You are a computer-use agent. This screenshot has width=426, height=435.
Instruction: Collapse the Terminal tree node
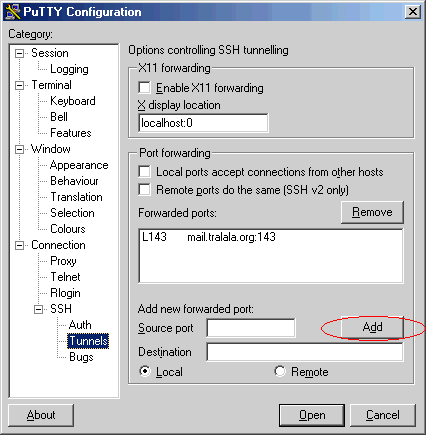click(x=20, y=85)
